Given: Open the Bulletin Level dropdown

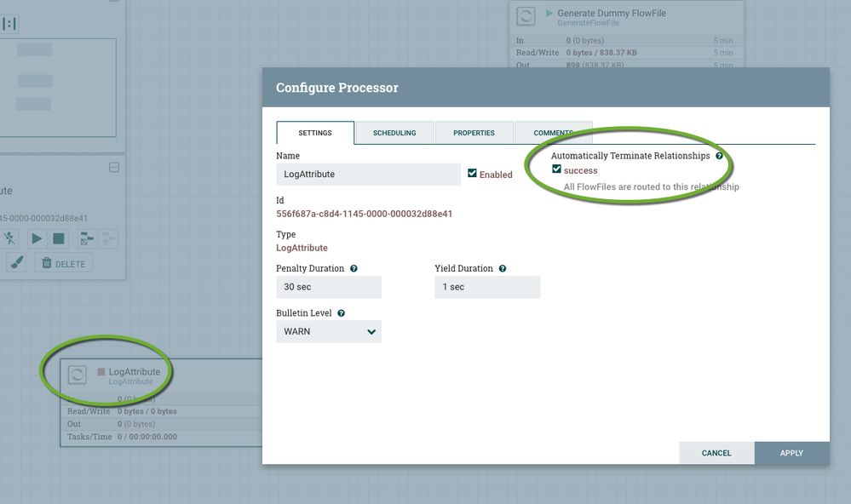Looking at the screenshot, I should 328,331.
